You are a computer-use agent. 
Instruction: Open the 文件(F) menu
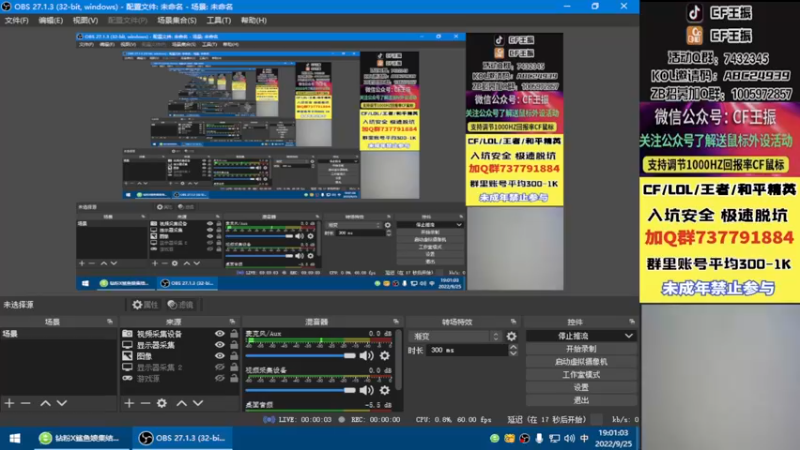point(17,20)
